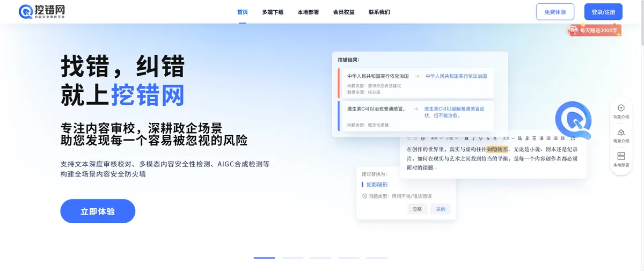Click the suggested replacement 如影随形
Screen dimensions: 644x271
(378, 184)
